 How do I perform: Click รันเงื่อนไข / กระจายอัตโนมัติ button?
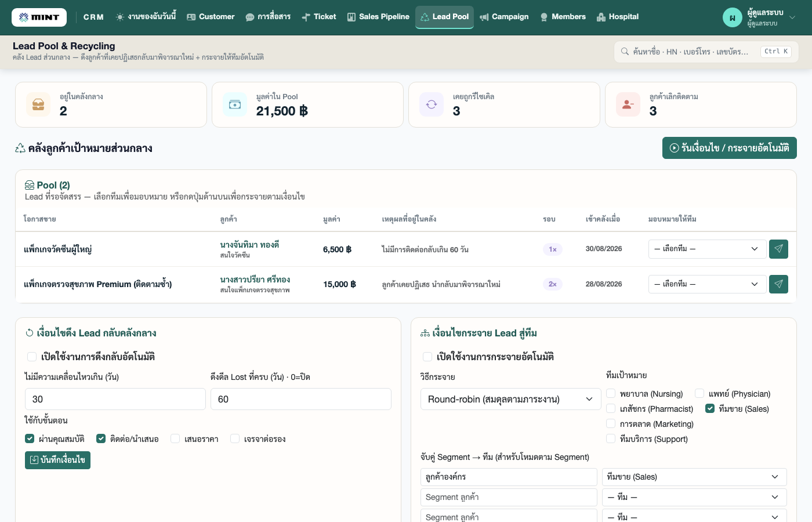[x=730, y=148]
